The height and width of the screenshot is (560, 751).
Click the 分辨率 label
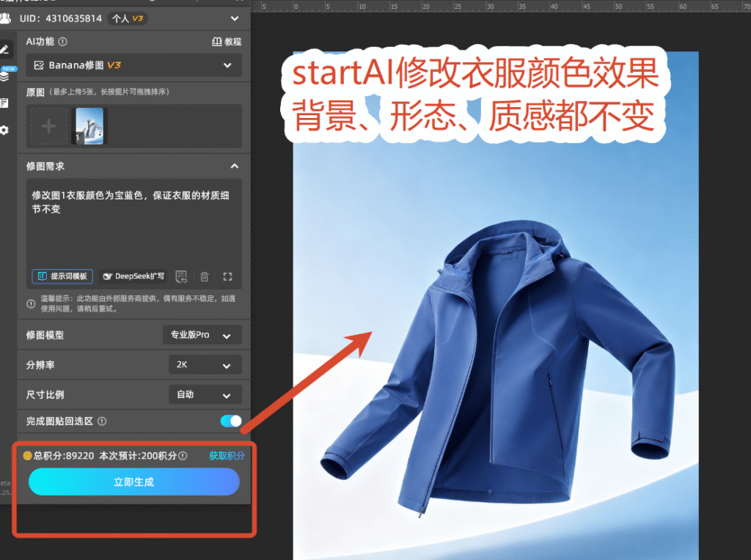click(x=40, y=365)
